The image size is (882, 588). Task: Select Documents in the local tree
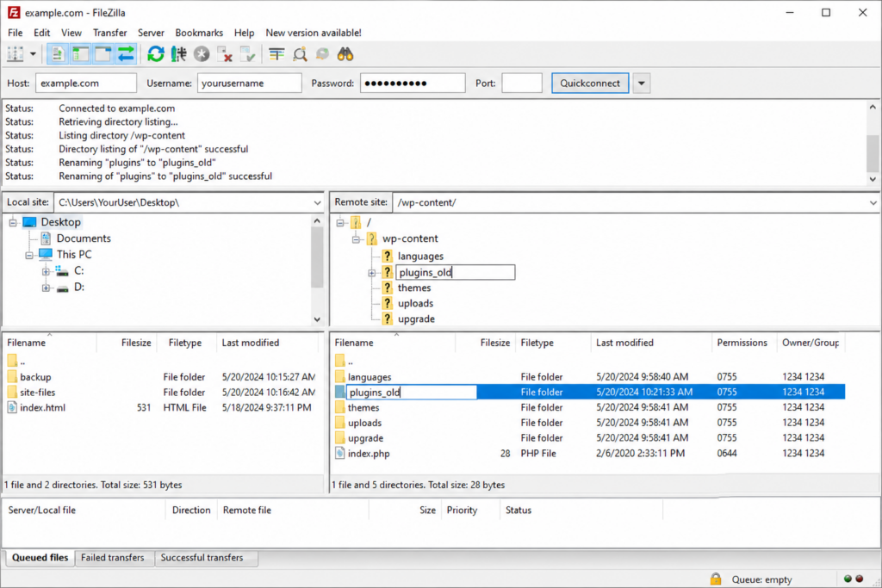84,238
